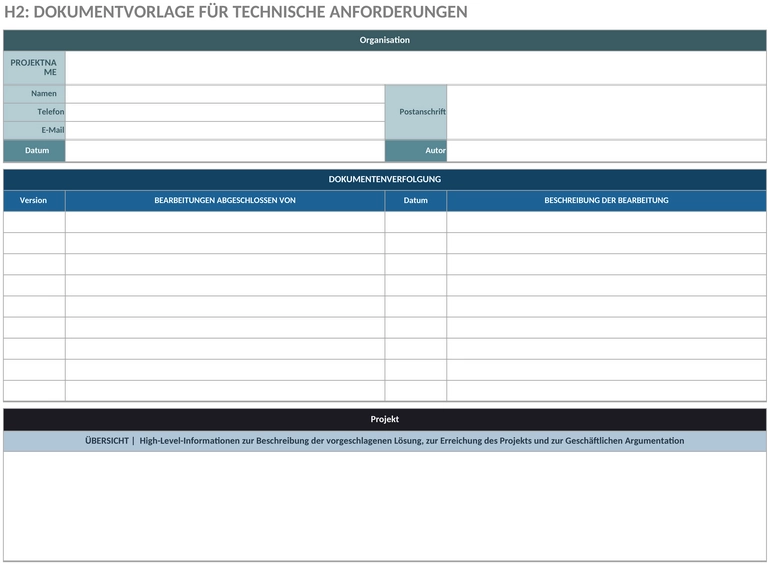The height and width of the screenshot is (564, 770).
Task: Click the Autor label cell
Action: coord(416,151)
